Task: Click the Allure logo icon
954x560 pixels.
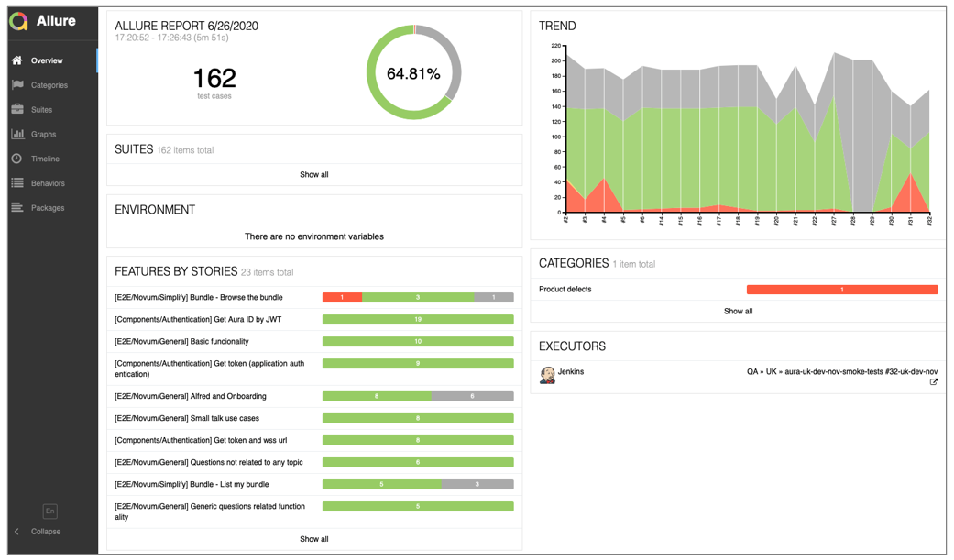Action: [x=19, y=21]
